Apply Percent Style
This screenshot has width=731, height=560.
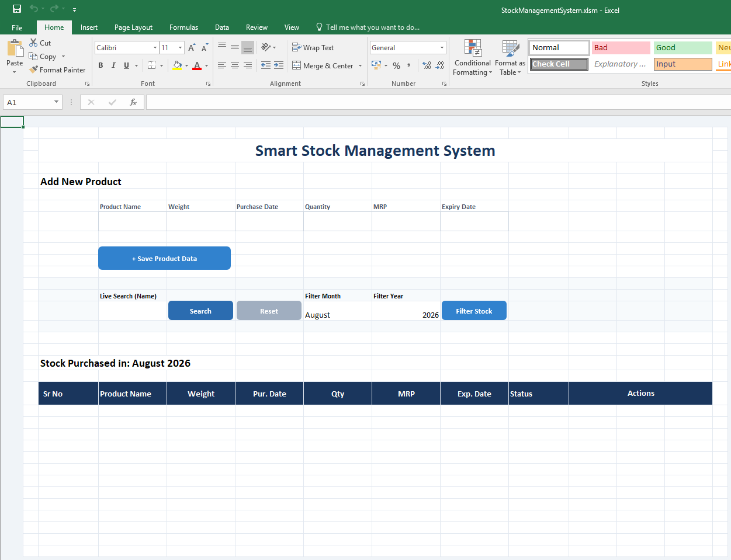tap(397, 65)
